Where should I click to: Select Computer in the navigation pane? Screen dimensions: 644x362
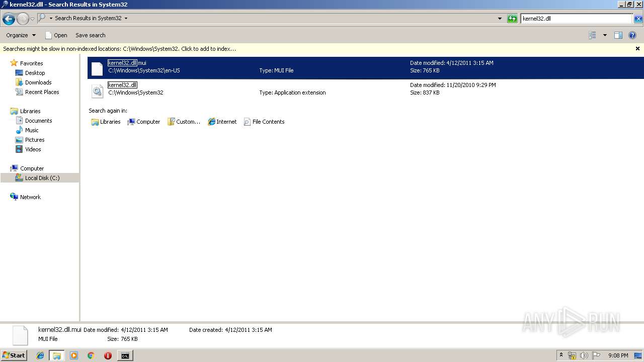click(32, 168)
